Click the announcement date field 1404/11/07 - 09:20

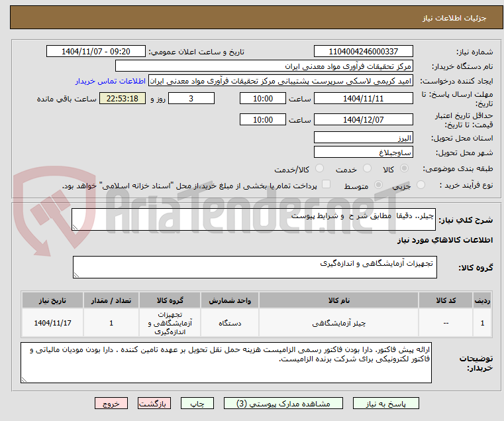96,52
